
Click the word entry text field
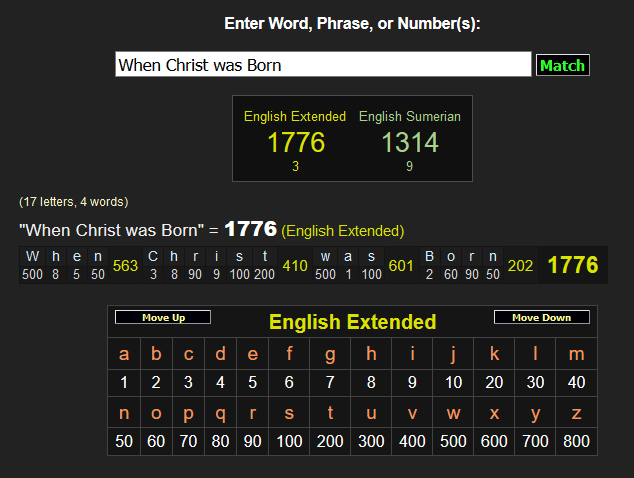point(322,65)
